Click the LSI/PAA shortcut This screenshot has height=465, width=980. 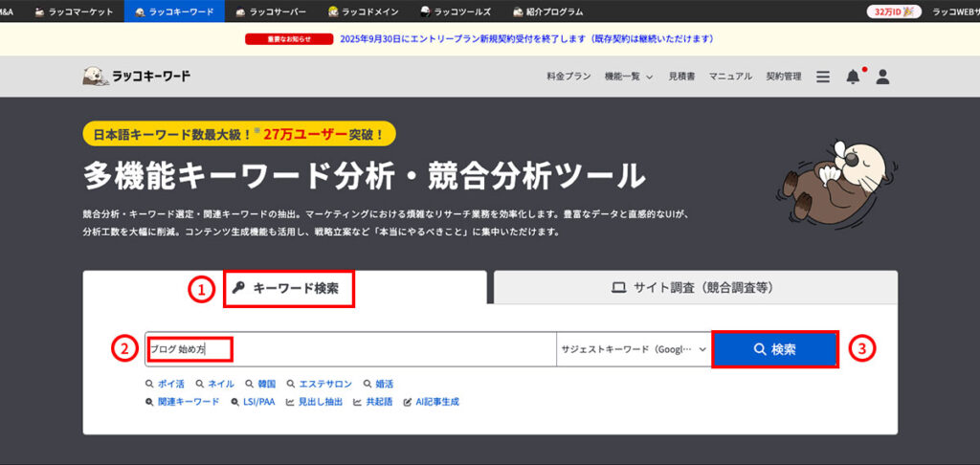(x=253, y=402)
